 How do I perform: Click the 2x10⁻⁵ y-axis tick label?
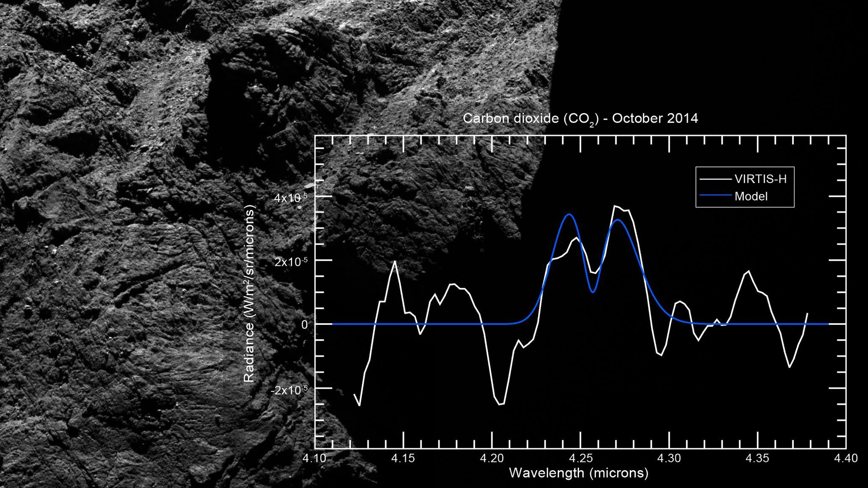point(290,262)
